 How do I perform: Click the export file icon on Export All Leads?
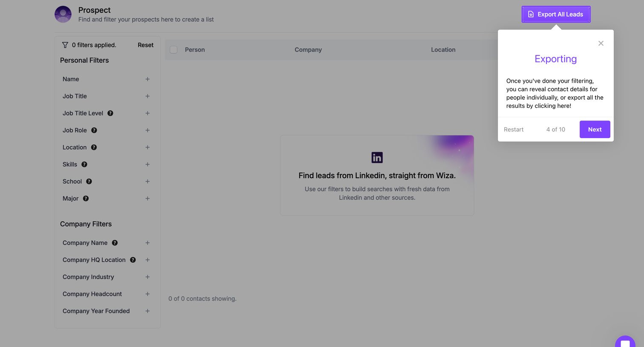pos(531,14)
